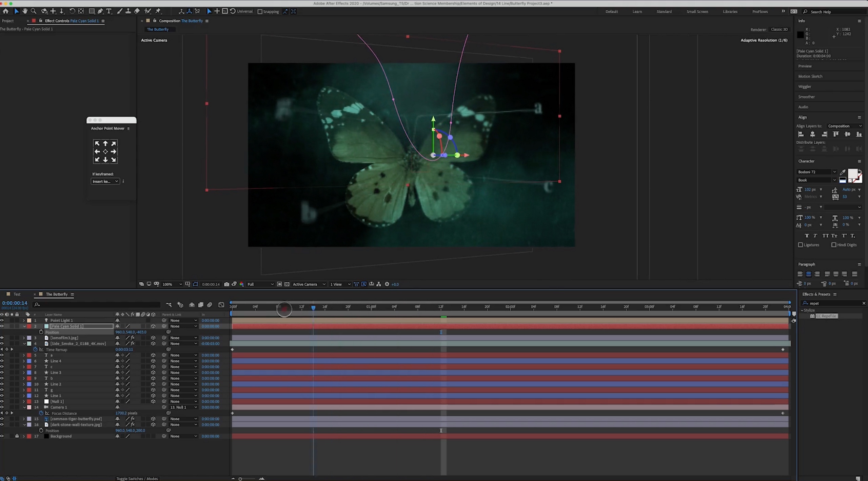
Task: Hide the Line 4 layer
Action: (2, 361)
